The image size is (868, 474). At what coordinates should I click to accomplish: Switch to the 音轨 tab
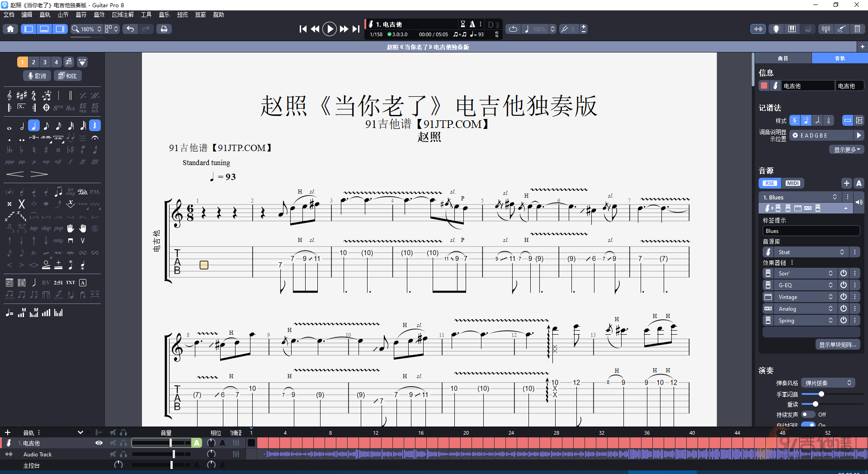[x=840, y=58]
